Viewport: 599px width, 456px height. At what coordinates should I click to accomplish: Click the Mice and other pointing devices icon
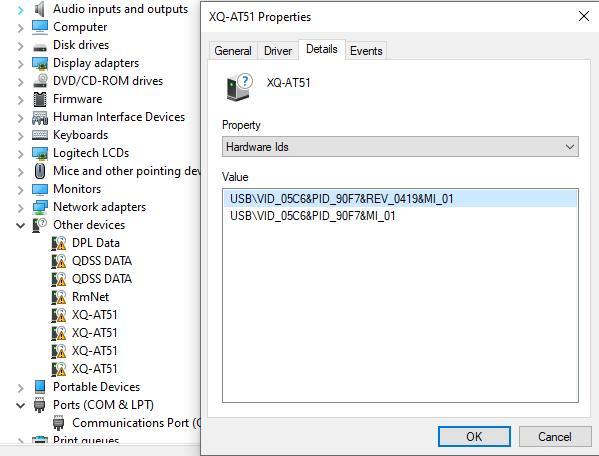(40, 171)
